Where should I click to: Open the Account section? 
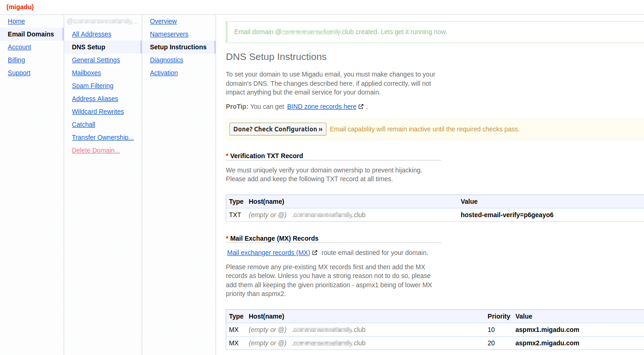click(19, 47)
